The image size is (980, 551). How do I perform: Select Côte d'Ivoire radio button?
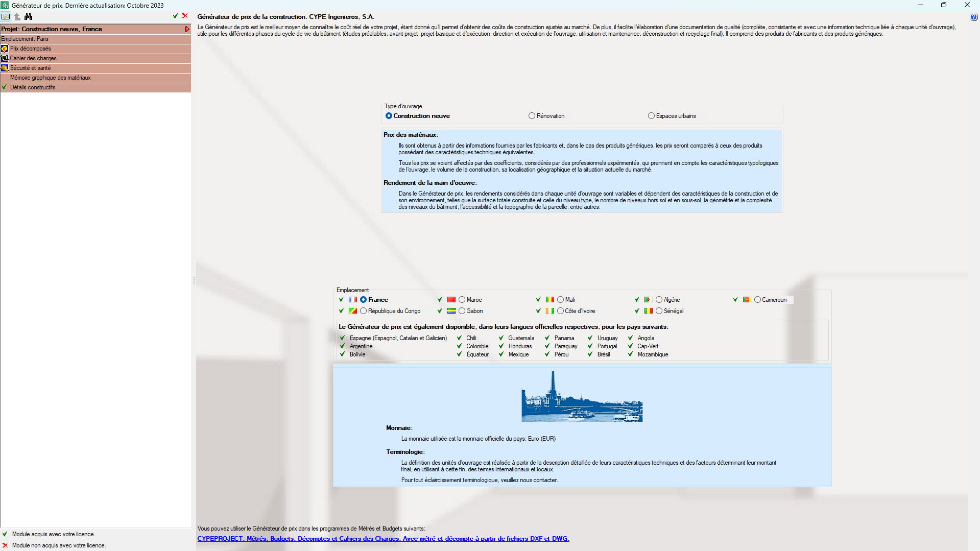[x=561, y=311]
